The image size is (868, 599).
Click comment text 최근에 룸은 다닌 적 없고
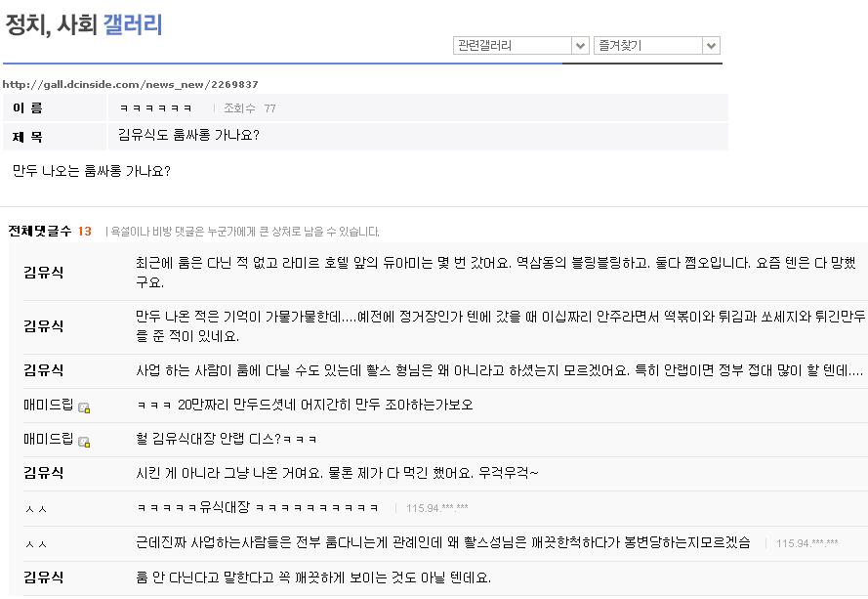[x=496, y=272]
